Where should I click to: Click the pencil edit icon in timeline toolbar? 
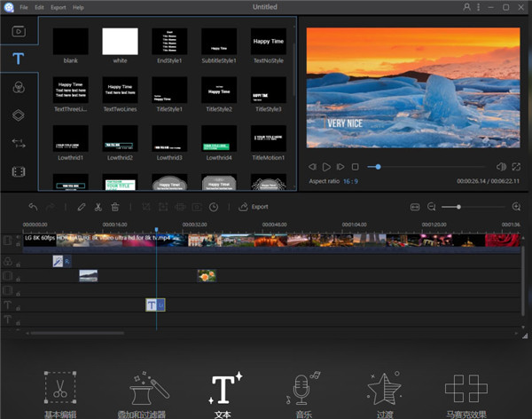coord(81,207)
